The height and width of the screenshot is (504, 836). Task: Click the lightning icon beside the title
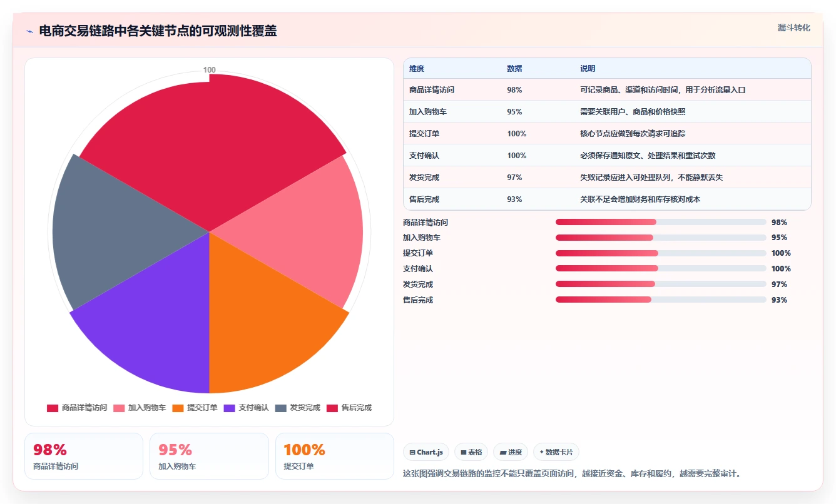click(x=30, y=31)
